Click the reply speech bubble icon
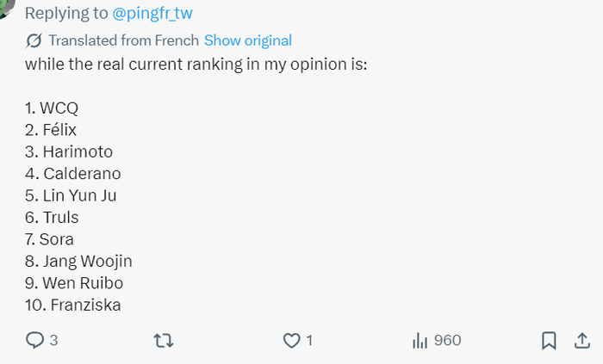 tap(34, 341)
